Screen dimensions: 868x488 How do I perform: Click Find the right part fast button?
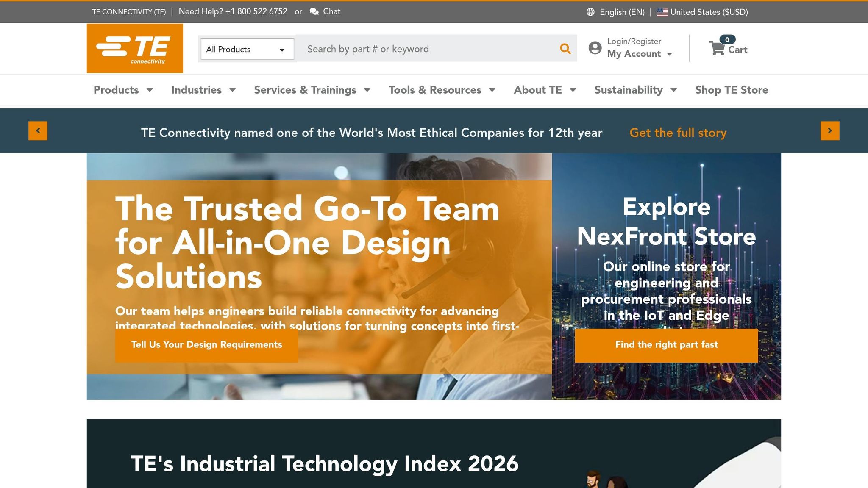[666, 345]
